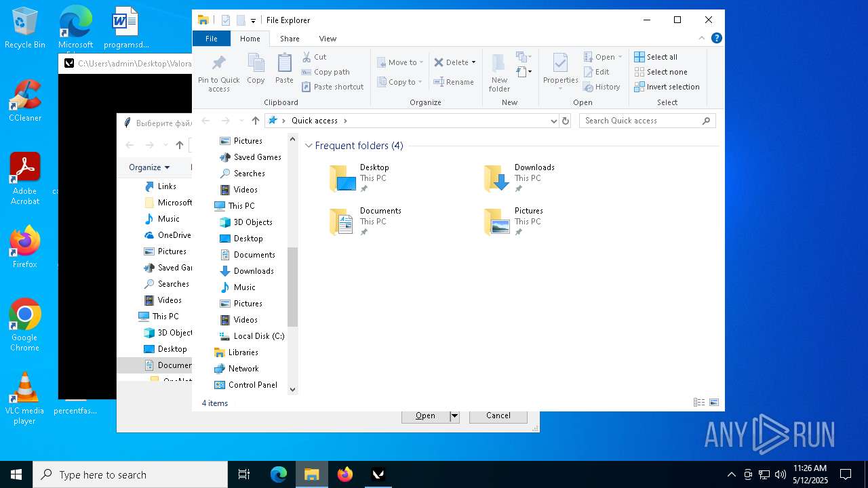Show hidden tray icons chevron
This screenshot has height=488, width=868.
click(731, 474)
